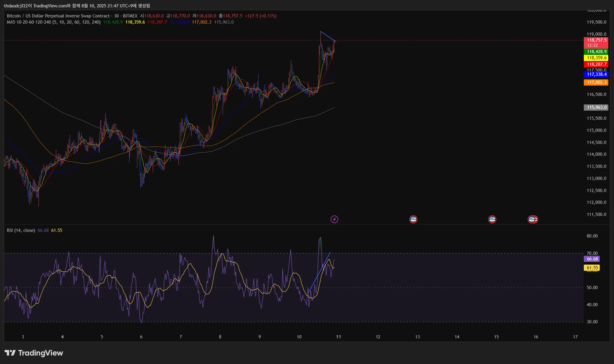
Task: Click the 61.55 value in the RSI legend
Action: point(57,231)
